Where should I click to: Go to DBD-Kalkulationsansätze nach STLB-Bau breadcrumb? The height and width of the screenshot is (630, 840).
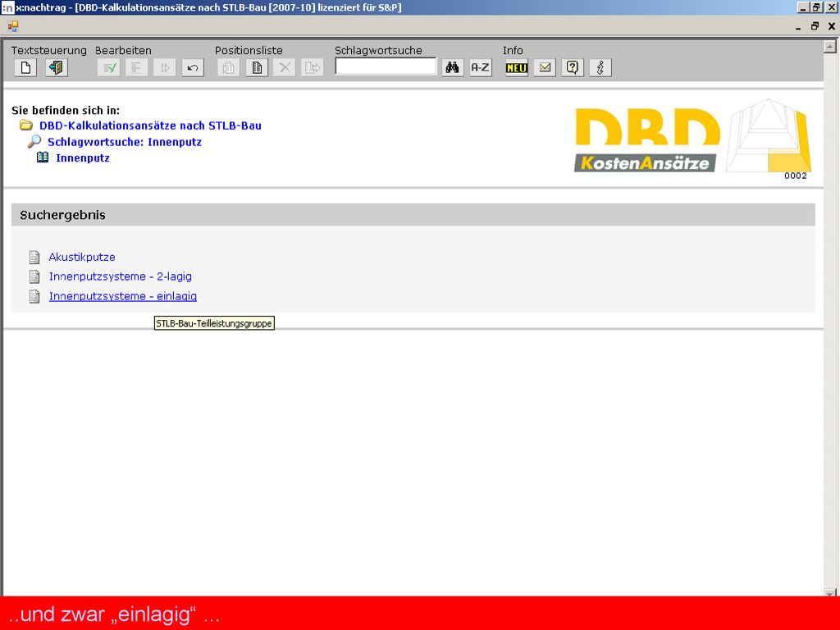point(151,126)
